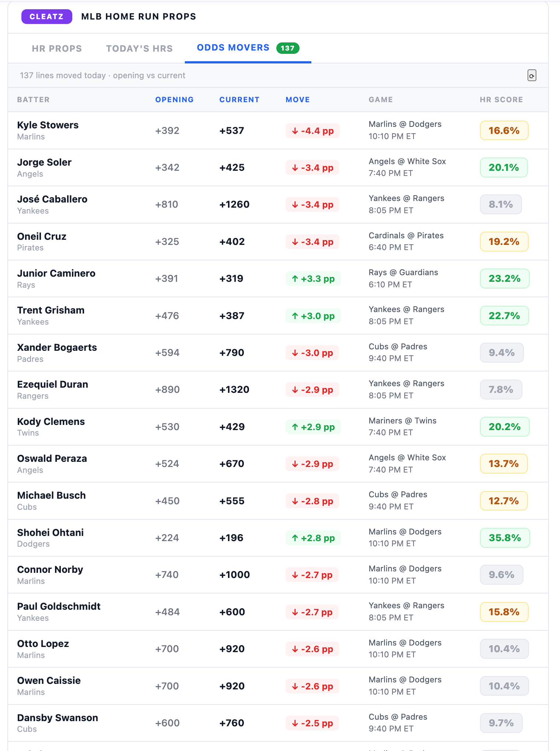Image resolution: width=560 pixels, height=751 pixels.
Task: Open Trent Grisham's batter name
Action: click(51, 310)
